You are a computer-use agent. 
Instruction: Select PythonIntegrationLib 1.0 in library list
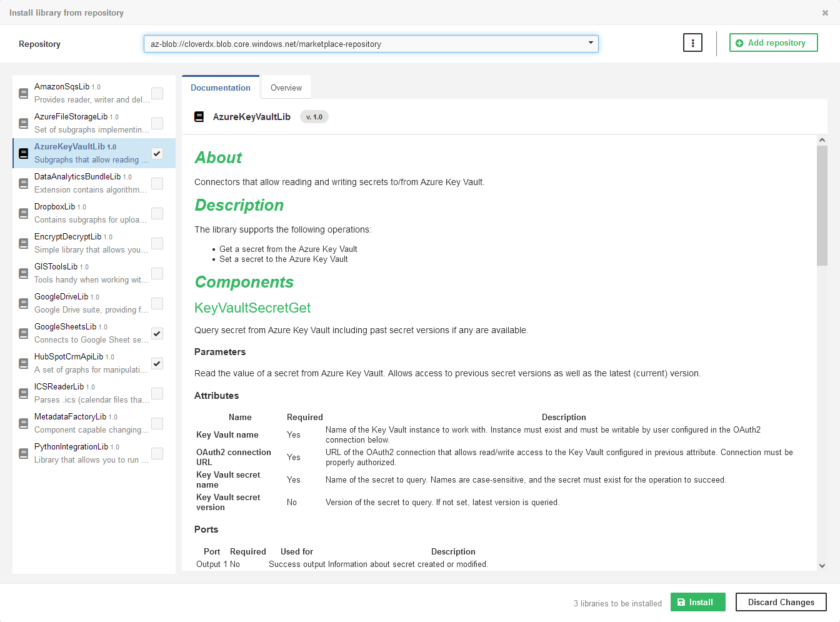coord(94,453)
